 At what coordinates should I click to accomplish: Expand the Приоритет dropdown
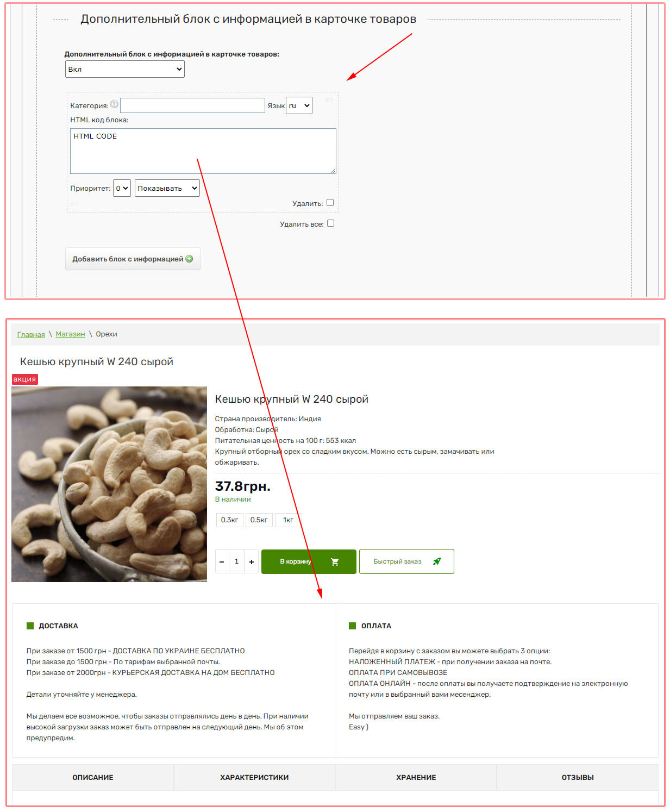click(122, 188)
